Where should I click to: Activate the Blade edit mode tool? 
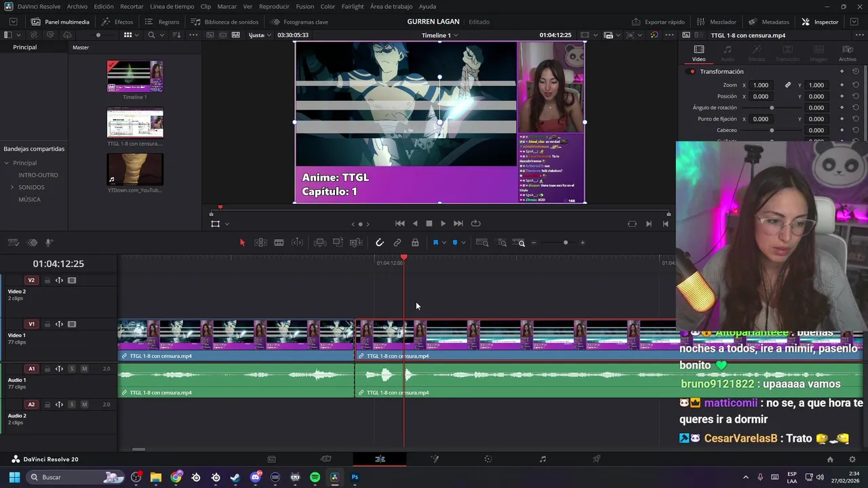coord(279,243)
